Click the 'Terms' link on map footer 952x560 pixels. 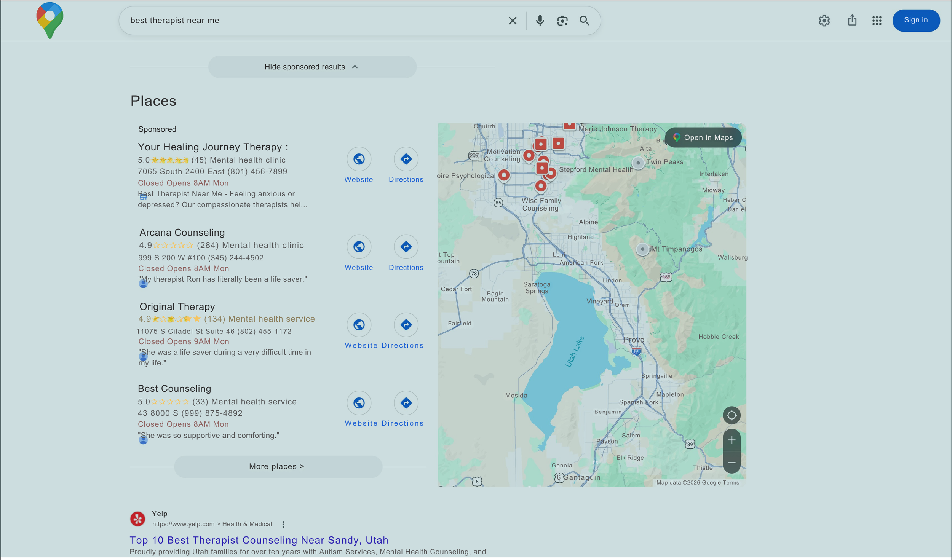click(x=731, y=483)
